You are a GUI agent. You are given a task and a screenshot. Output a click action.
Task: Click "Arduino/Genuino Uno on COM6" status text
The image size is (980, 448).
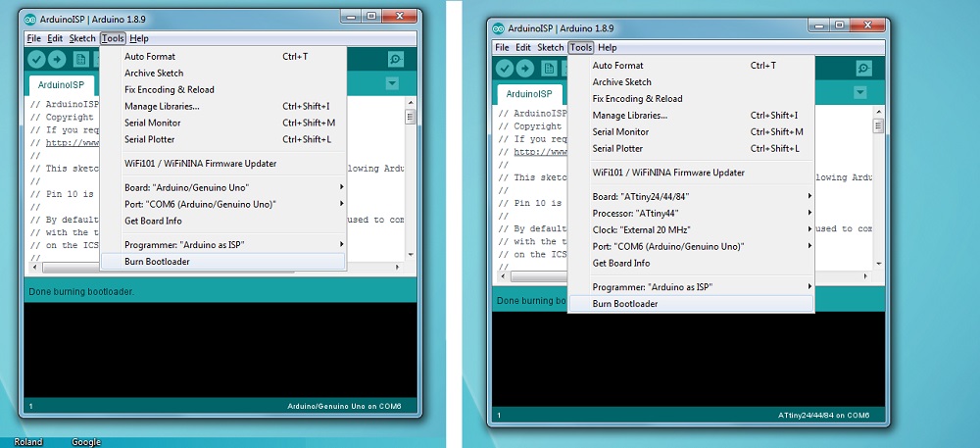pyautogui.click(x=344, y=407)
